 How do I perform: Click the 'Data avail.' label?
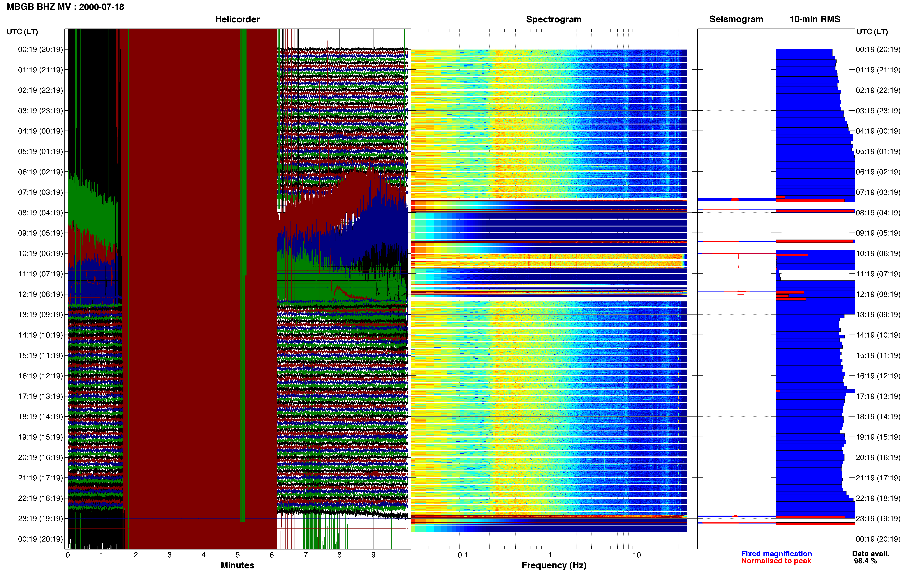[870, 554]
